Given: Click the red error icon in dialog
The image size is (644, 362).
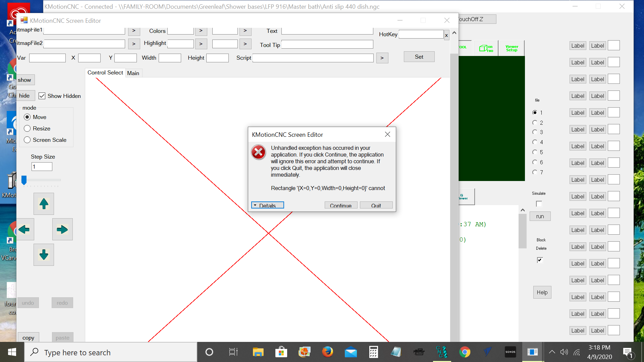Looking at the screenshot, I should pyautogui.click(x=259, y=152).
